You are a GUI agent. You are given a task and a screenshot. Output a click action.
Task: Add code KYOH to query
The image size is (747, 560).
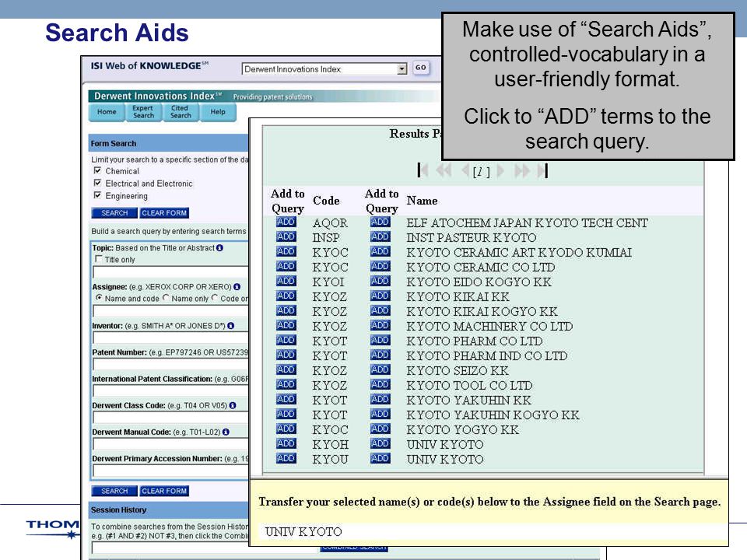[x=286, y=443]
